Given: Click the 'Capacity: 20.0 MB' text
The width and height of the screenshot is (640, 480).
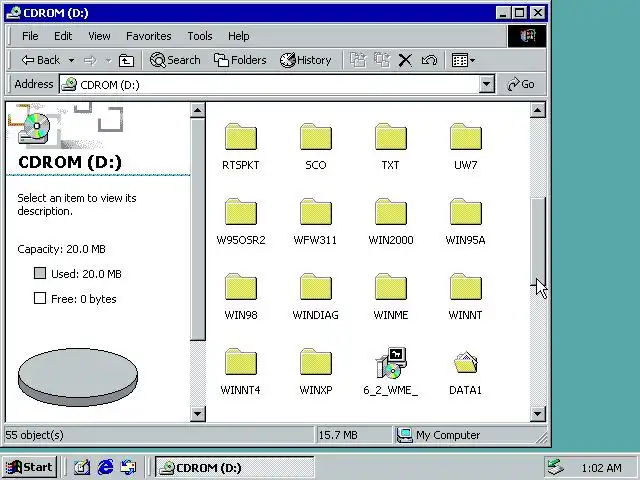Looking at the screenshot, I should (62, 249).
